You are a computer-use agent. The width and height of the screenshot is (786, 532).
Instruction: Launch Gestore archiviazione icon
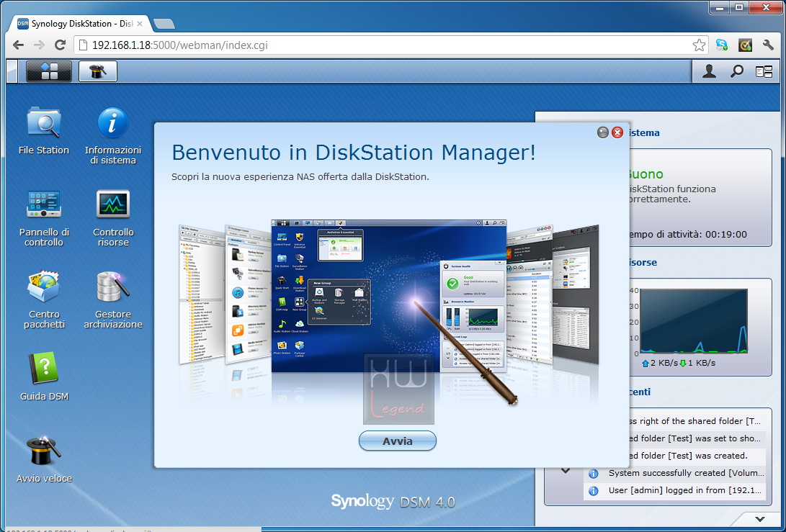point(113,299)
